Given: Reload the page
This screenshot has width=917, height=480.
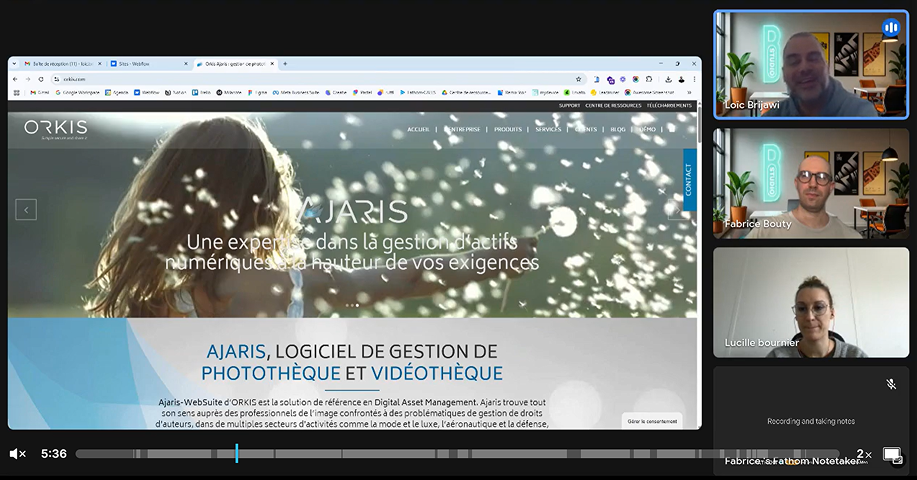Looking at the screenshot, I should [40, 79].
